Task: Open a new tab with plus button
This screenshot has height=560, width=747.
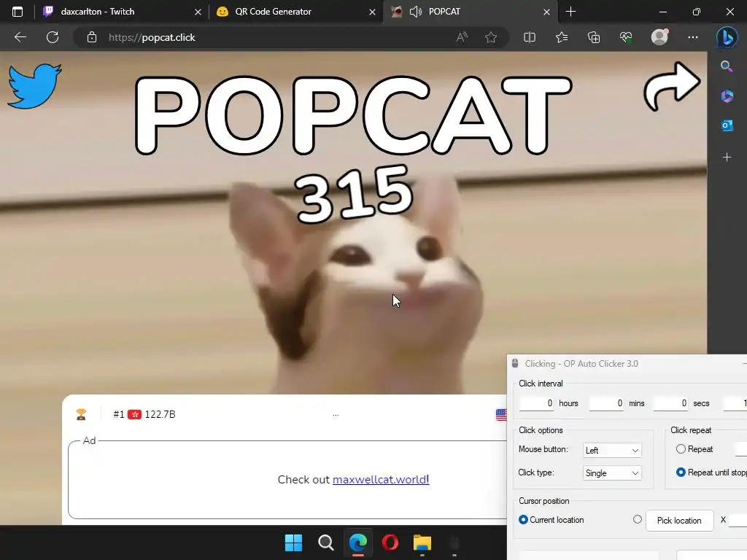Action: (570, 12)
